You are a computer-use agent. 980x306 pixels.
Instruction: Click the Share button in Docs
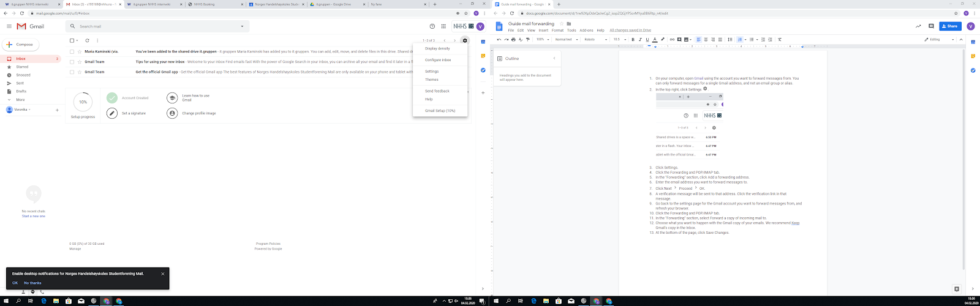(x=950, y=26)
